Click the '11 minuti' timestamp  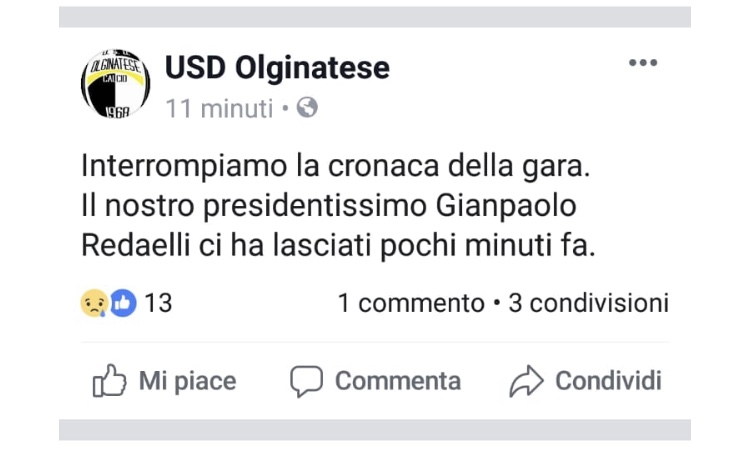click(219, 109)
